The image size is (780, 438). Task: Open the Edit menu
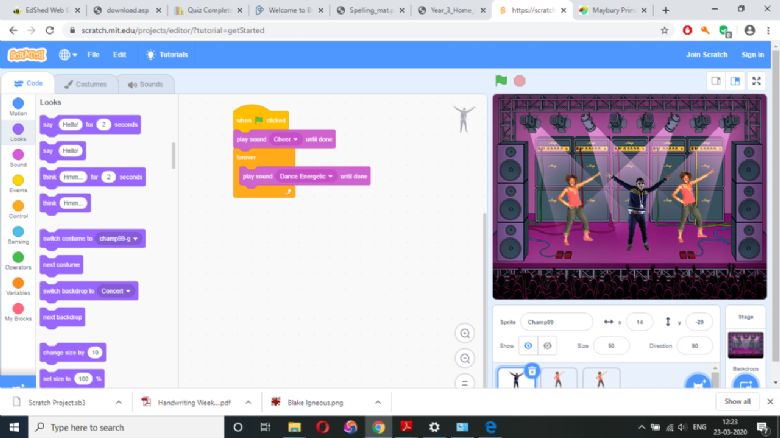pyautogui.click(x=119, y=55)
